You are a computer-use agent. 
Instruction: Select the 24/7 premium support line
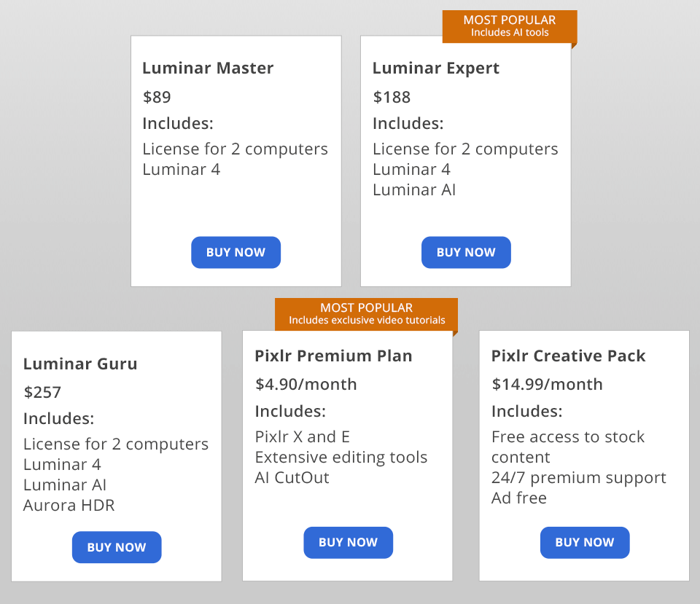click(578, 478)
